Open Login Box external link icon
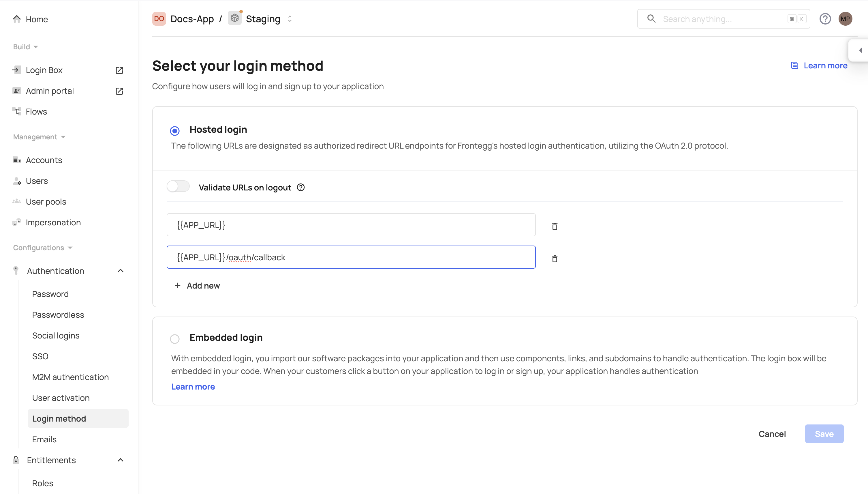Screen dimensions: 868x494 coord(119,70)
